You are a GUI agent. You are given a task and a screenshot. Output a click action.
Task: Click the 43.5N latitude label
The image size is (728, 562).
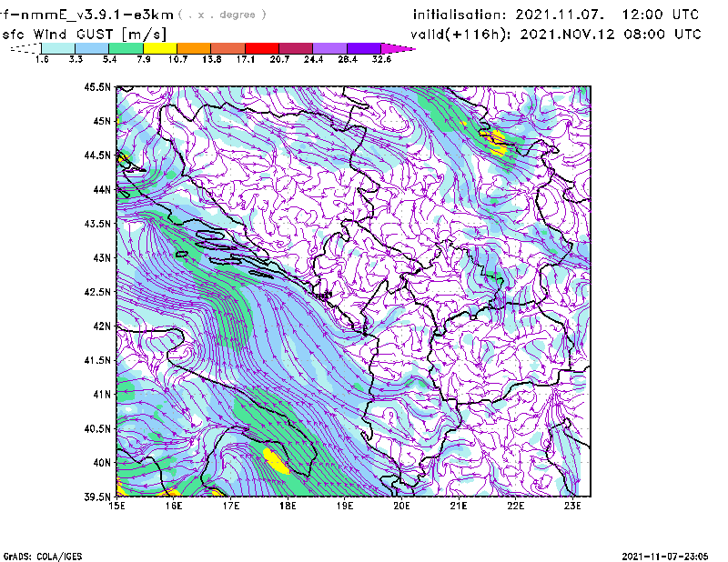coord(97,224)
